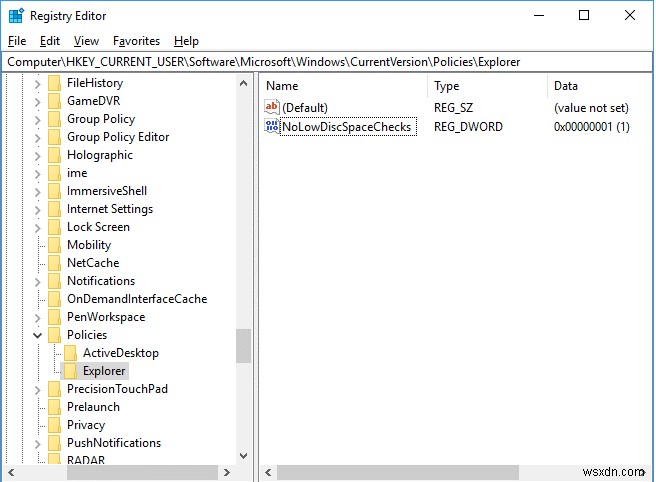Expand the PenWorkspace key

pos(38,318)
